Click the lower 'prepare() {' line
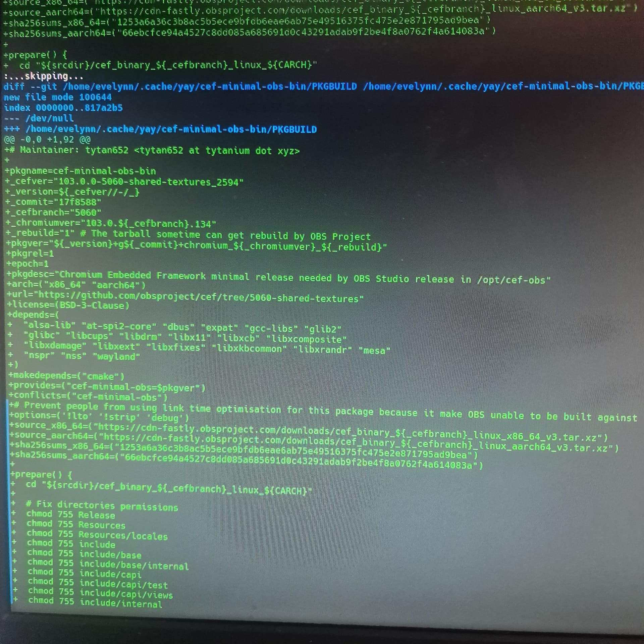 click(41, 475)
